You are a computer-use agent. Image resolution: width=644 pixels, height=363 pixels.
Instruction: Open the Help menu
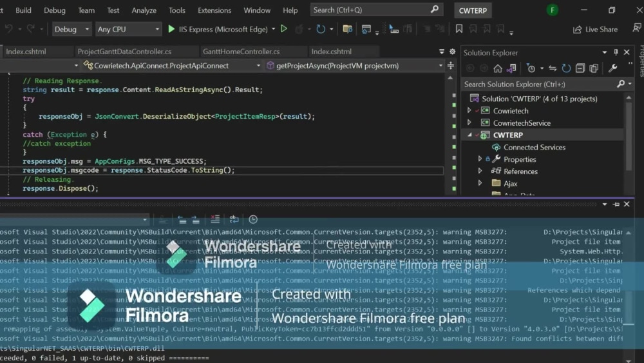[290, 10]
